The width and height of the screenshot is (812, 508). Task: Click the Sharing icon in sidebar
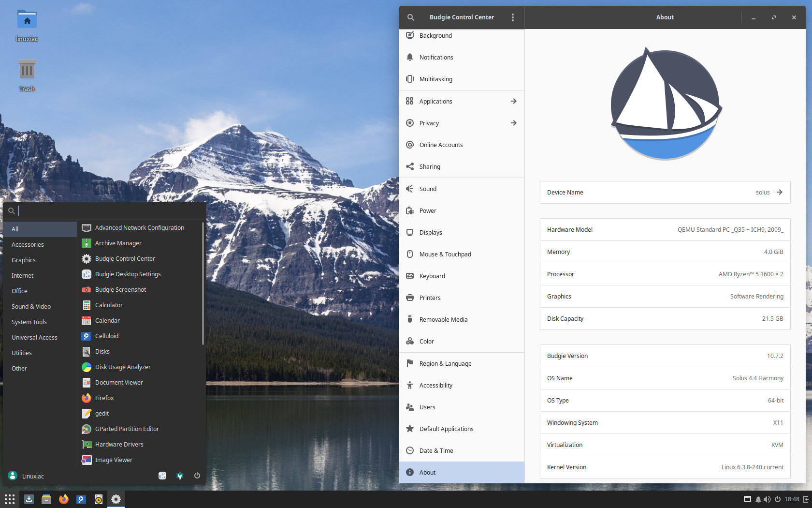click(x=410, y=166)
